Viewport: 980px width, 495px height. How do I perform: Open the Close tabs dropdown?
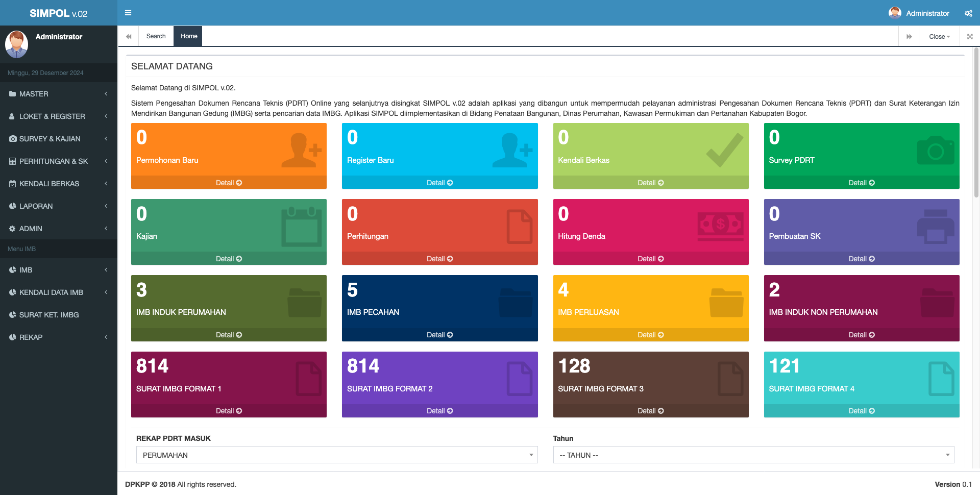point(939,36)
